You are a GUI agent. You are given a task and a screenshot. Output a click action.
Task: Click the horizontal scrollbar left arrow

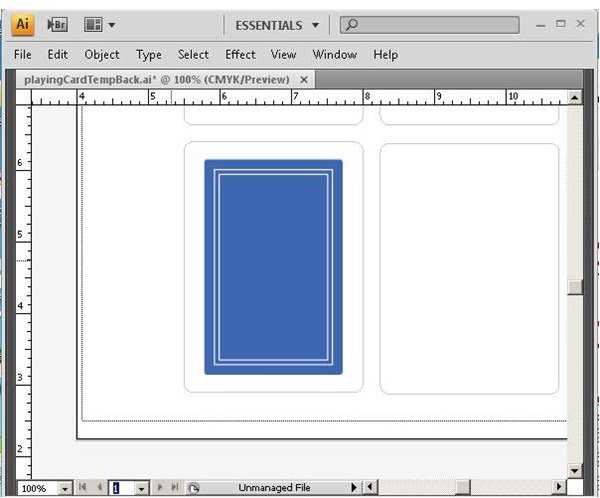(x=370, y=487)
